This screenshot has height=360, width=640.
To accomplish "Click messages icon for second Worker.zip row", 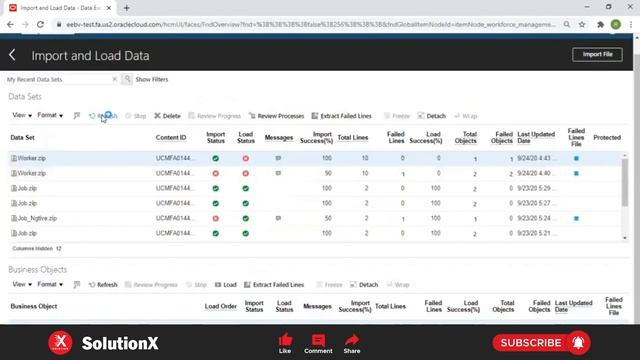I will pos(278,173).
